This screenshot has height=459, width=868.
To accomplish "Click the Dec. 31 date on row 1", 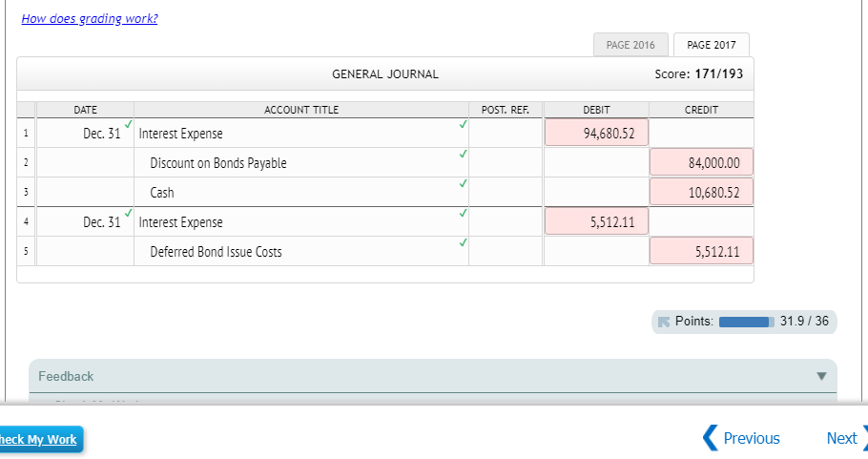I will click(85, 133).
